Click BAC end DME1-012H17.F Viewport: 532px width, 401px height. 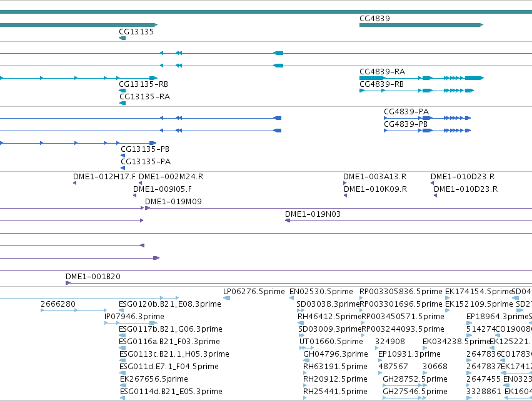(104, 177)
